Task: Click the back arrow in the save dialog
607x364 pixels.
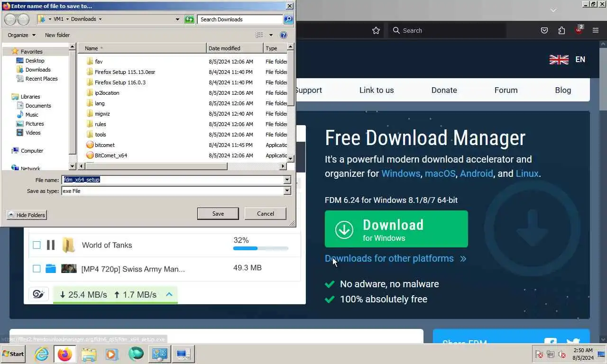Action: point(10,19)
